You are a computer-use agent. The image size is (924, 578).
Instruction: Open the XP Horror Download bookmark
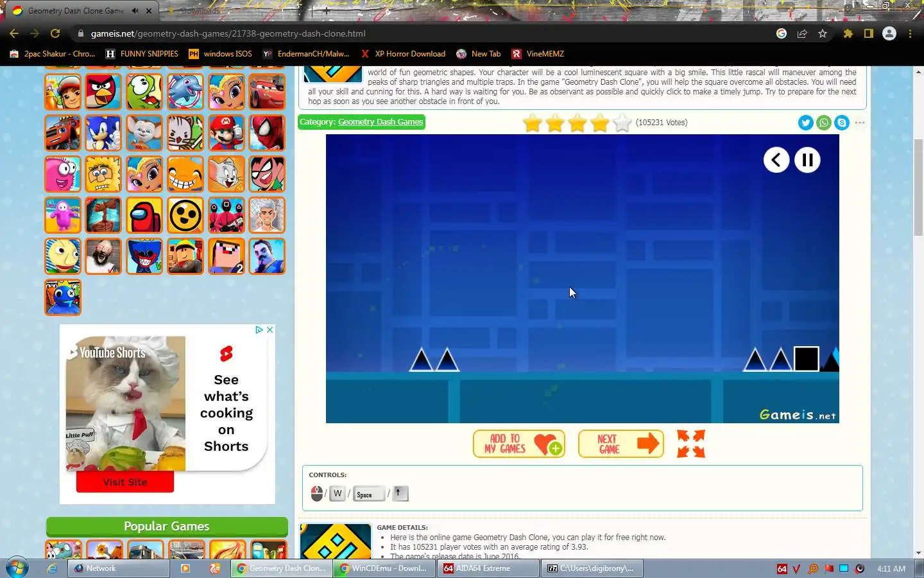[403, 54]
